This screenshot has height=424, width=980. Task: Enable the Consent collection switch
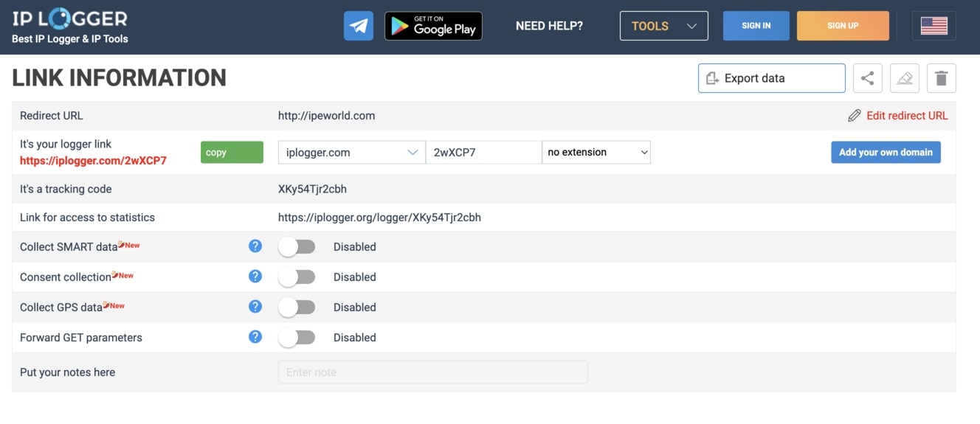297,277
